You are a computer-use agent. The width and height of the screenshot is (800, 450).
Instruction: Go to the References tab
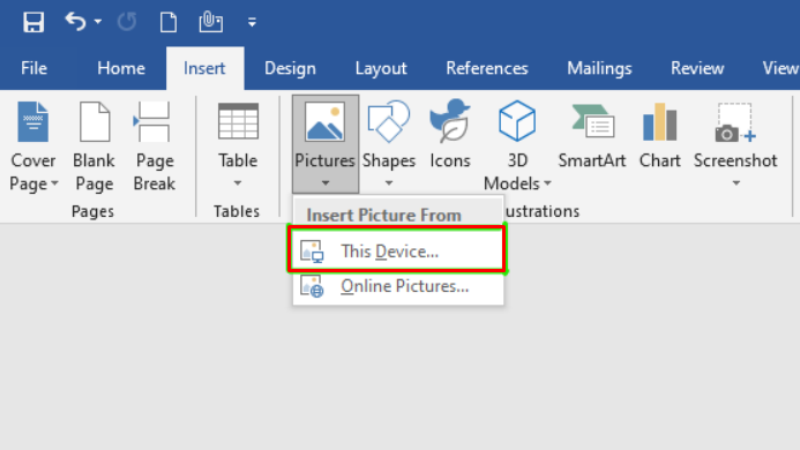pos(487,68)
